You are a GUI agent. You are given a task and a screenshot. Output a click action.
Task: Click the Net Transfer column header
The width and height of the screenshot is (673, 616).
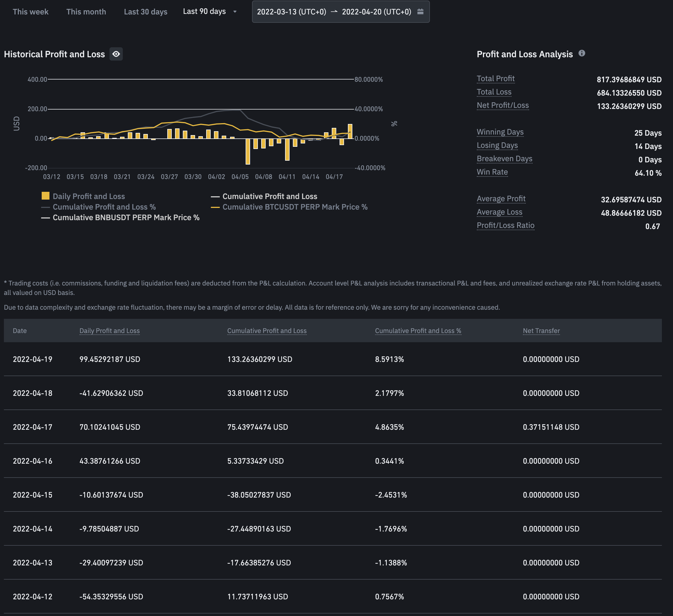coord(541,331)
